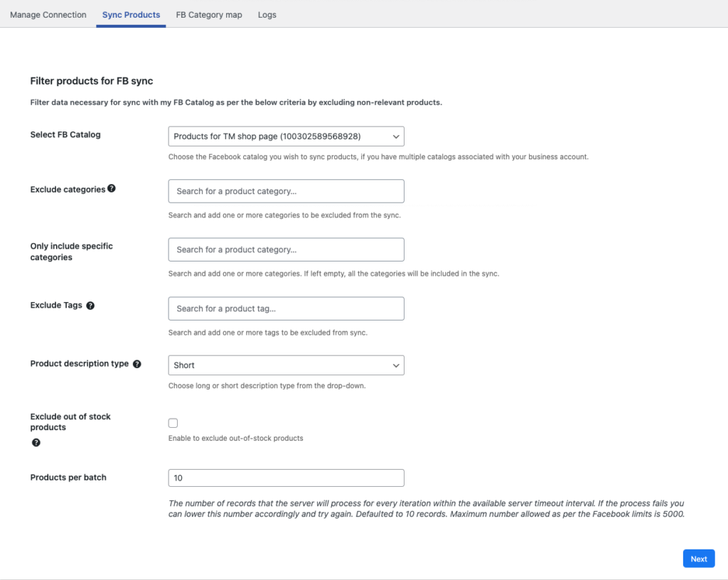728x580 pixels.
Task: Select the Sync Products tab
Action: click(131, 14)
